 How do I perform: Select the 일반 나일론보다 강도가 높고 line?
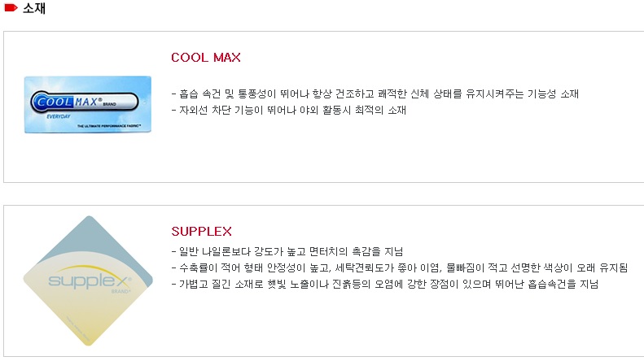pyautogui.click(x=287, y=251)
